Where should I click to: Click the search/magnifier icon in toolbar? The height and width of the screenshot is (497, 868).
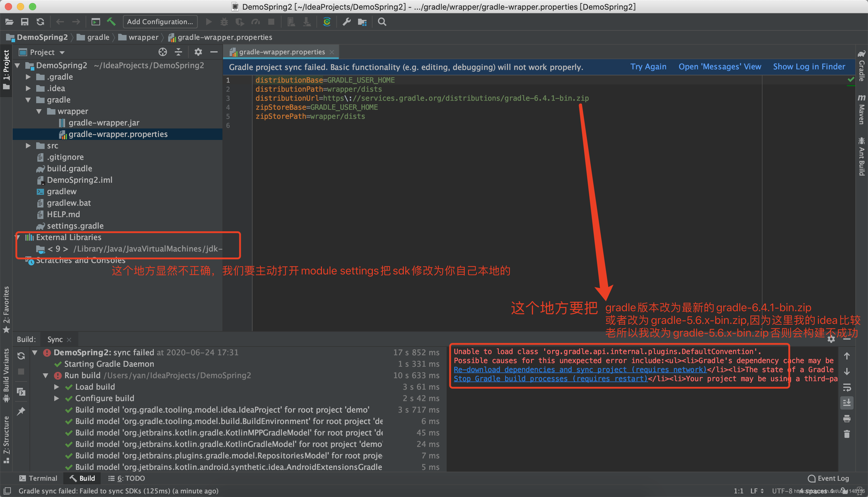(382, 22)
